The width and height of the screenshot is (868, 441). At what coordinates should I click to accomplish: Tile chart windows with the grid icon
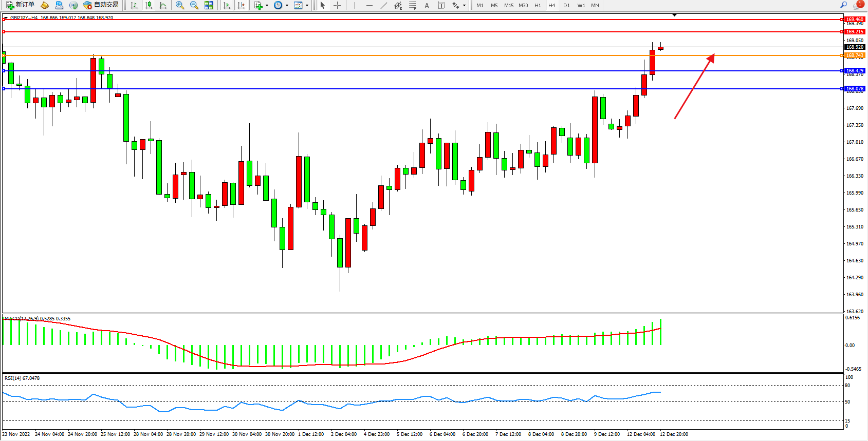tap(209, 5)
